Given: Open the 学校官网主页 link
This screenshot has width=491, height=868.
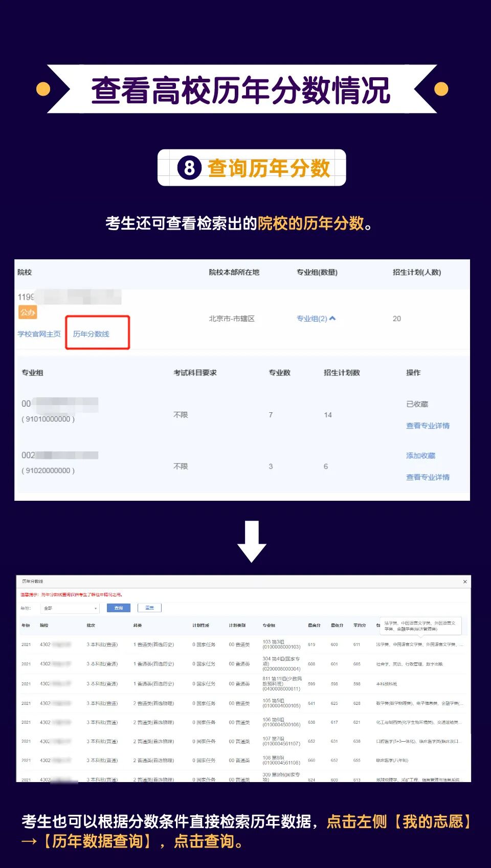Looking at the screenshot, I should coord(39,334).
